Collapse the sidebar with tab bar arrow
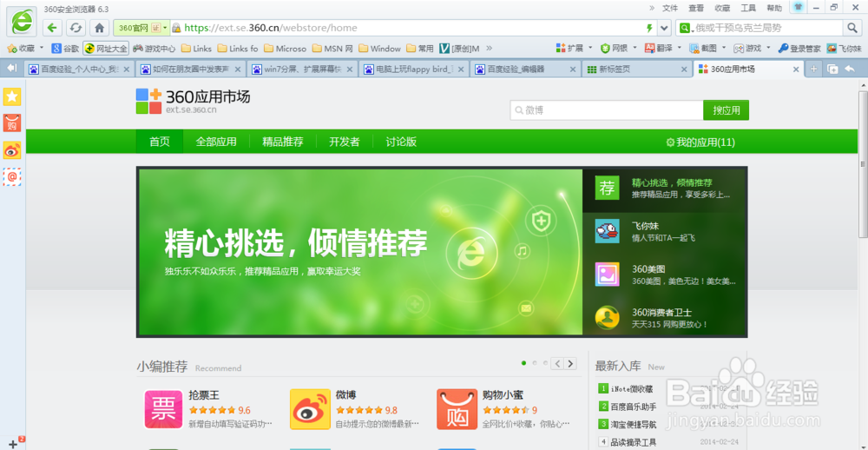Viewport: 868px width, 450px height. tap(12, 68)
